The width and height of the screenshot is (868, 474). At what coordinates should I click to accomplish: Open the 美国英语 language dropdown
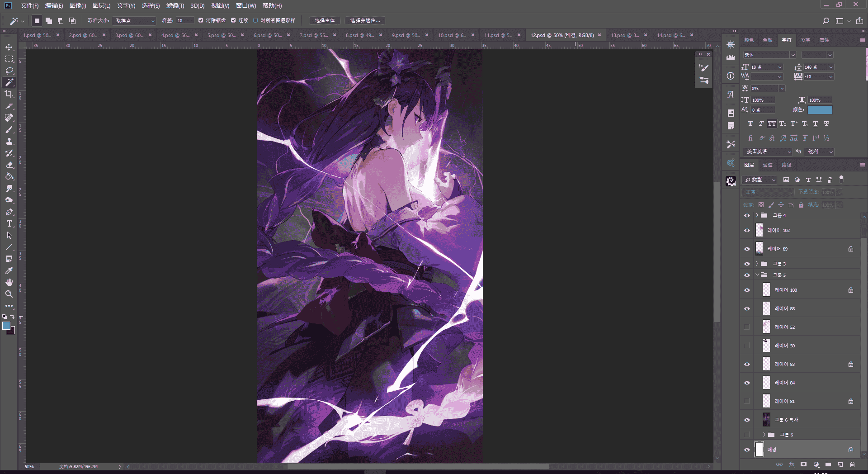click(768, 152)
